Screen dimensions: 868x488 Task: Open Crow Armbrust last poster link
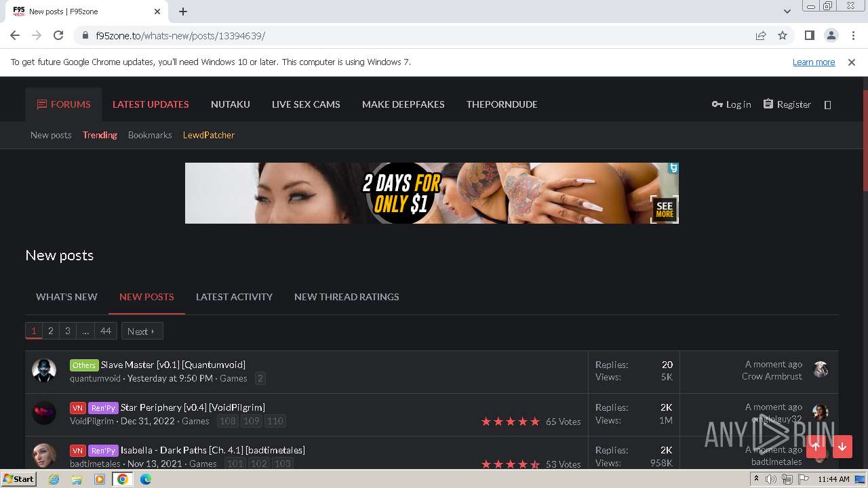[x=772, y=376]
